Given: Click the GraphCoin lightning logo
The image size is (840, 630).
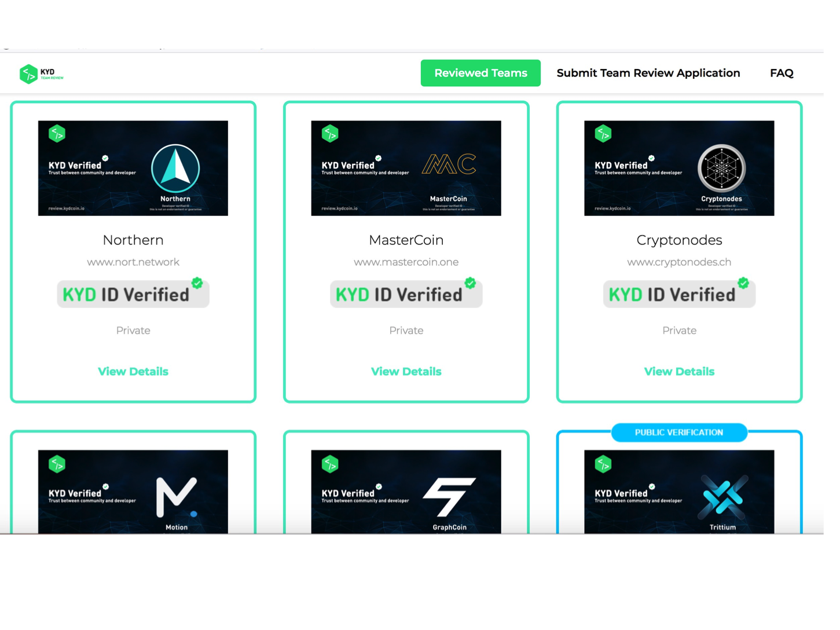Looking at the screenshot, I should 449,497.
